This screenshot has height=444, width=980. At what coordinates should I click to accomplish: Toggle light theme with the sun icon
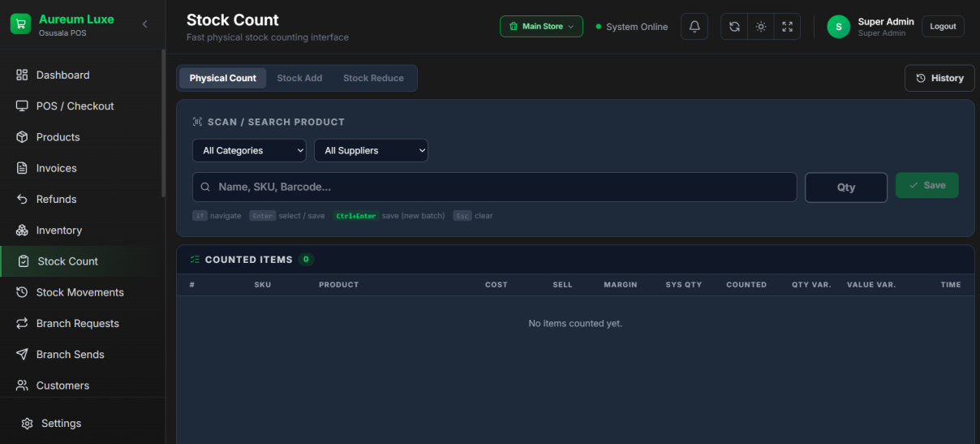pos(761,27)
